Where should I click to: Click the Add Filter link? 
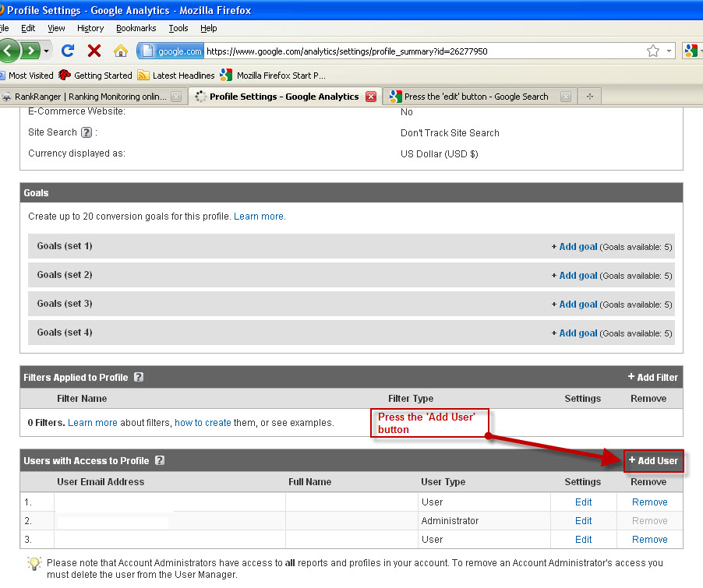tap(653, 377)
